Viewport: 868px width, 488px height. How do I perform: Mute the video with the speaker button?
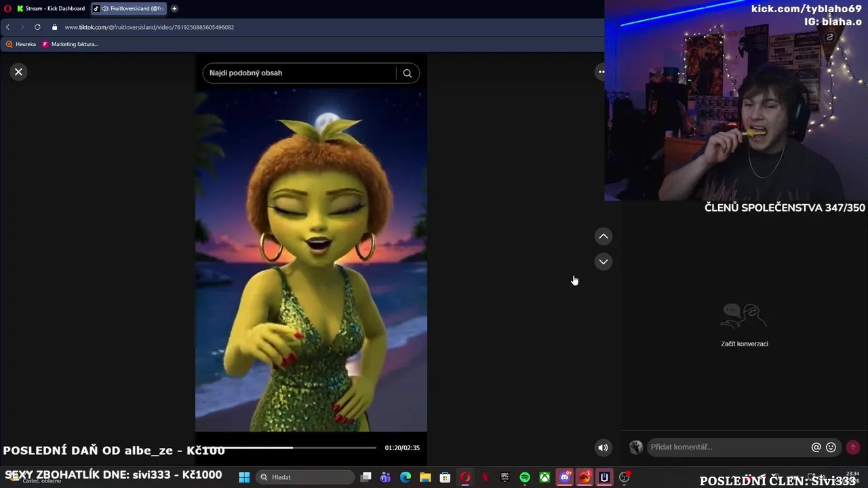pyautogui.click(x=603, y=447)
